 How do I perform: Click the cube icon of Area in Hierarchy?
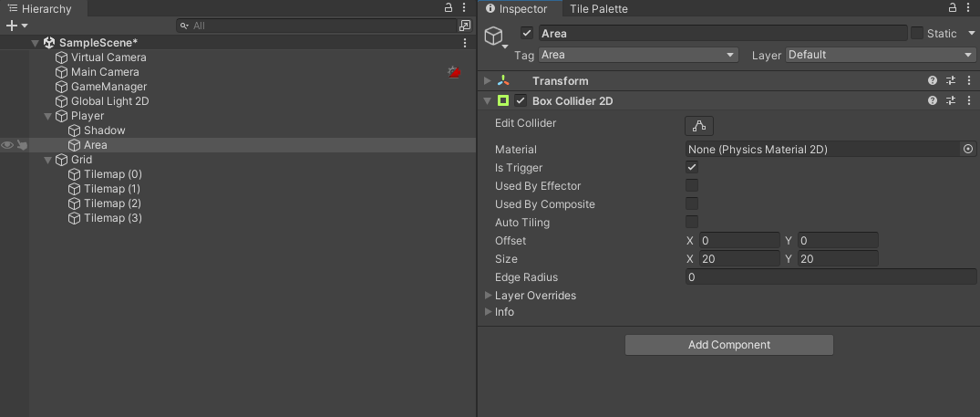75,145
